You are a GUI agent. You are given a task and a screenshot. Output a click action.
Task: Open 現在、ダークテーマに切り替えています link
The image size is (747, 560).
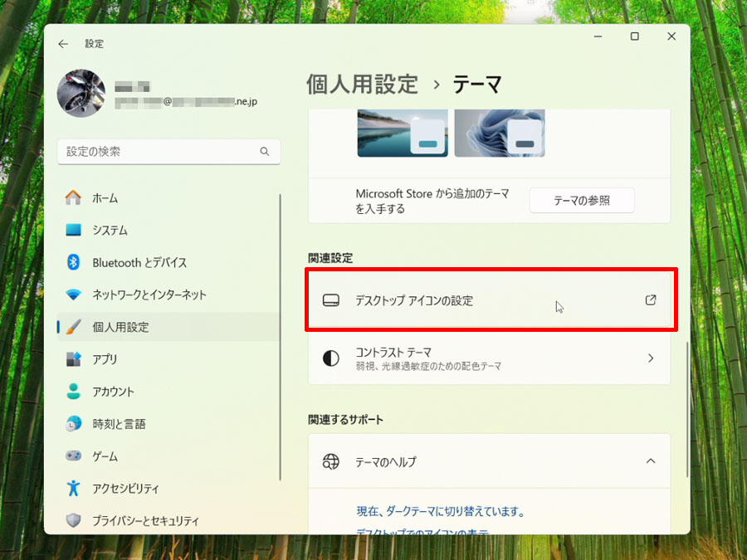pyautogui.click(x=440, y=511)
